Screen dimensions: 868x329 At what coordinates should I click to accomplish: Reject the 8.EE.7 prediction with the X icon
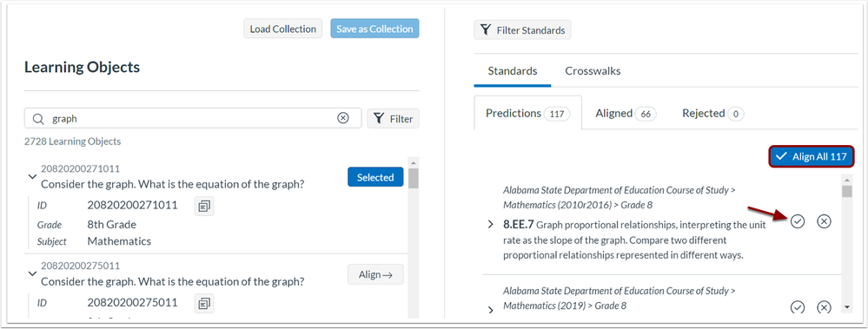[x=825, y=221]
